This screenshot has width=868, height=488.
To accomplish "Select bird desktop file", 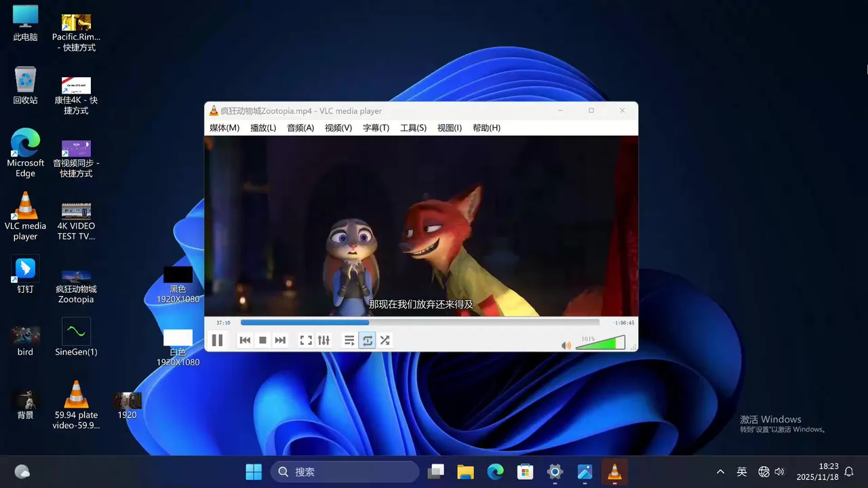I will 25,341.
